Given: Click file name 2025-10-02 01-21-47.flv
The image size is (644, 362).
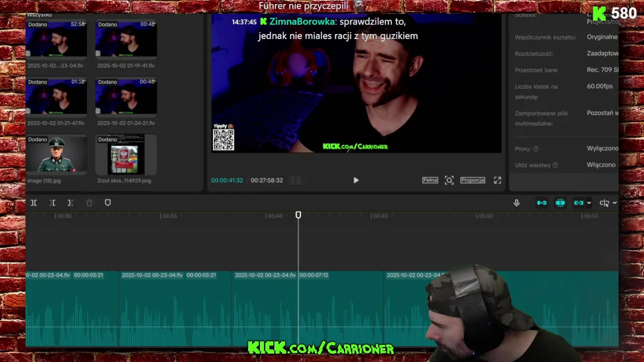Looking at the screenshot, I should [x=56, y=123].
